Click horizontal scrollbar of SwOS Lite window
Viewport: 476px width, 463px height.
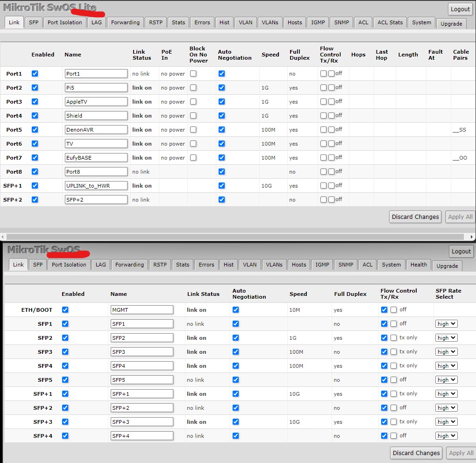(x=235, y=237)
